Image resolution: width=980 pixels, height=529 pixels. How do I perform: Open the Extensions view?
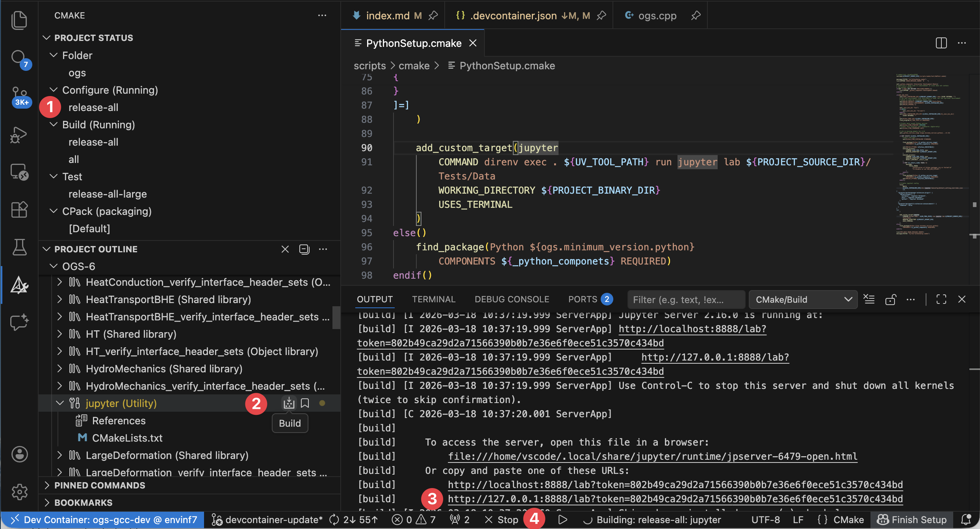[x=19, y=209]
